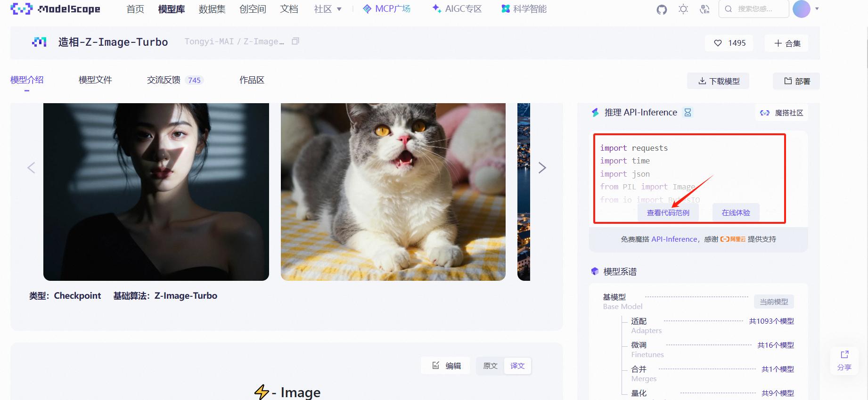The image size is (868, 400).
Task: Click 查看代码范例 button
Action: pyautogui.click(x=668, y=212)
